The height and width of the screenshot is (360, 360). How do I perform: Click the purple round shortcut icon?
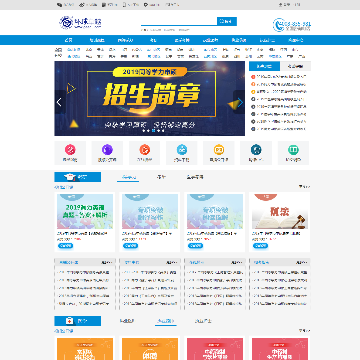pyautogui.click(x=107, y=150)
